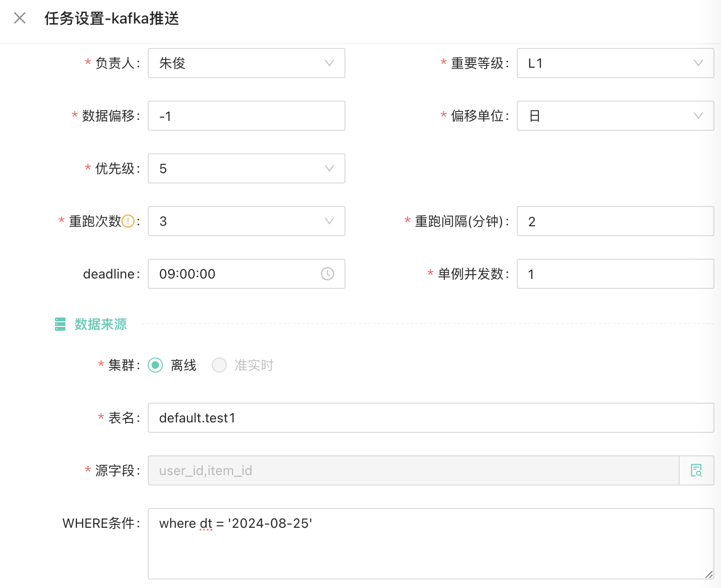
Task: Select the 离线 cluster option
Action: coord(183,365)
